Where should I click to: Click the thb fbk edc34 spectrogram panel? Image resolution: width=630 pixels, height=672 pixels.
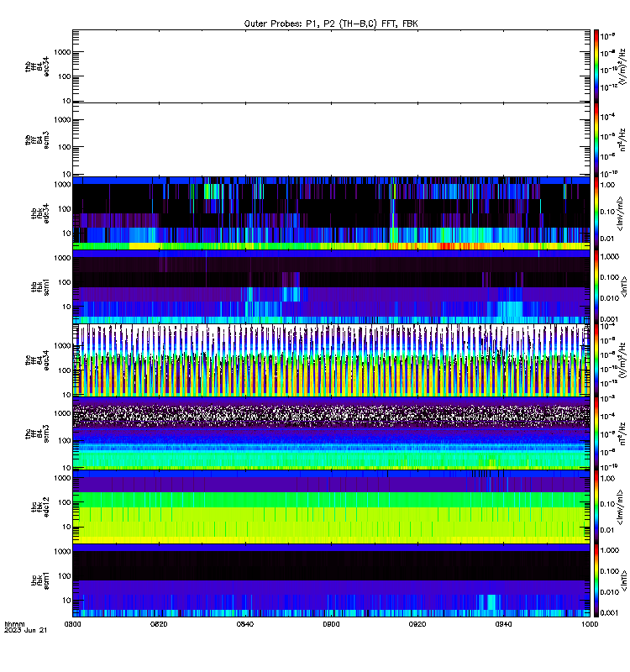click(331, 213)
